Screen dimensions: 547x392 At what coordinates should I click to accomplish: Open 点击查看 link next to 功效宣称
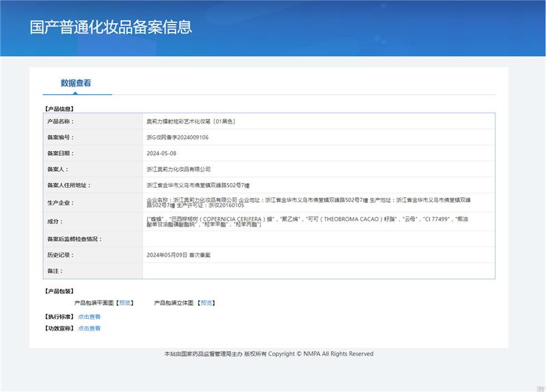click(x=90, y=328)
